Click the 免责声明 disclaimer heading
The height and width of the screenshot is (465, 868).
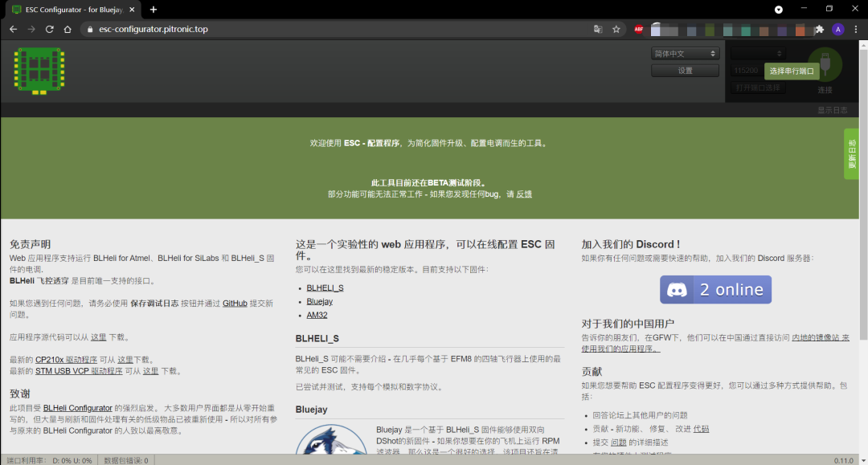pyautogui.click(x=30, y=244)
